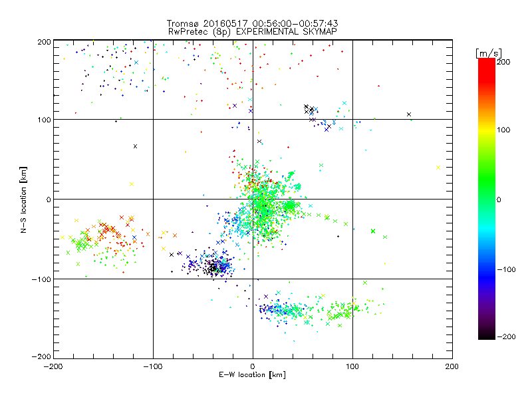Click the x-axis tick label 100
The width and height of the screenshot is (532, 399).
(x=352, y=366)
